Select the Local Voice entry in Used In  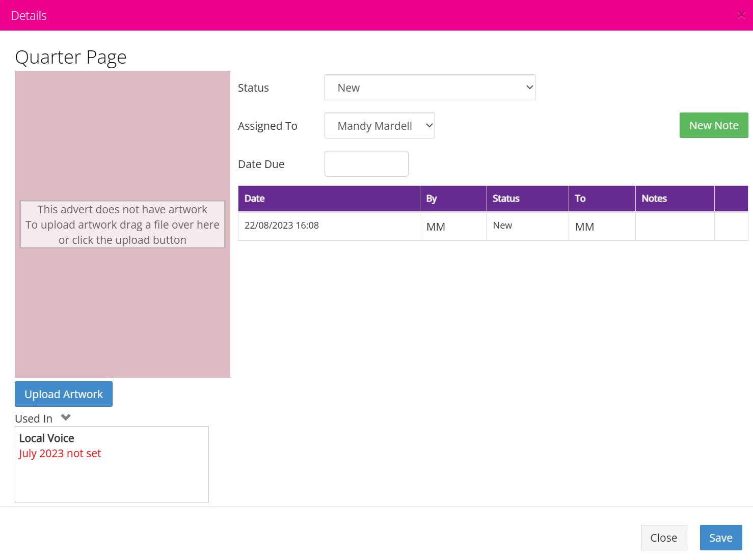click(46, 438)
